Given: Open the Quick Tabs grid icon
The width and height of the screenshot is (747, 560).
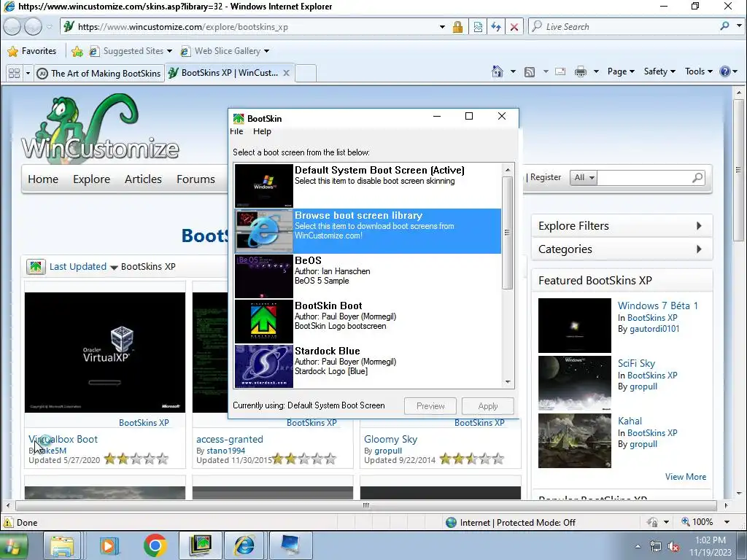Looking at the screenshot, I should click(x=15, y=73).
